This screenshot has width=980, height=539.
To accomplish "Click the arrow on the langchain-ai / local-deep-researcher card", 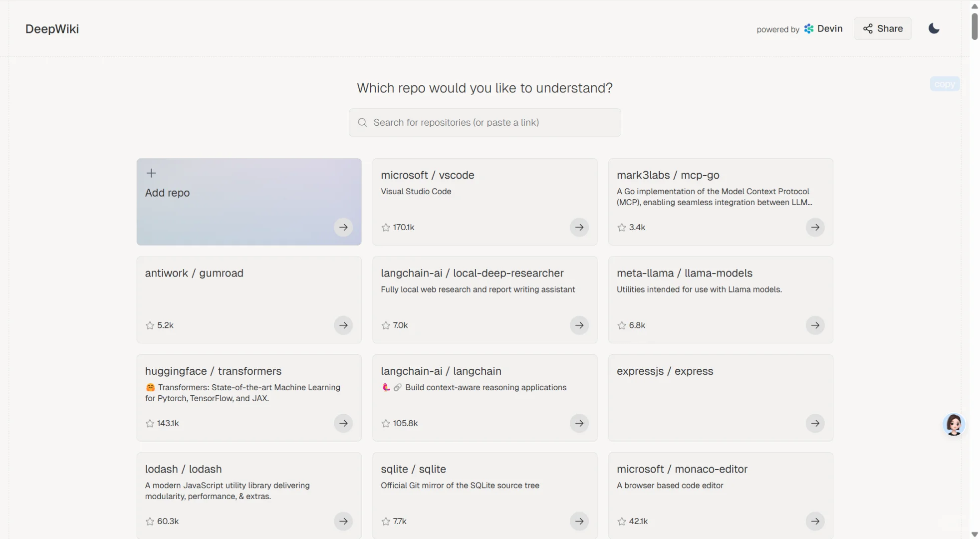I will click(579, 325).
